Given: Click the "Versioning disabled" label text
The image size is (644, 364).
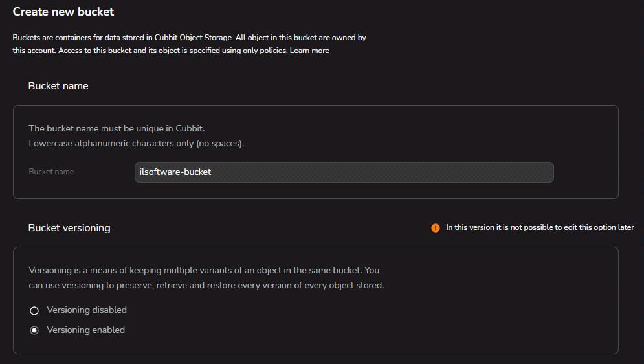Looking at the screenshot, I should pyautogui.click(x=87, y=310).
